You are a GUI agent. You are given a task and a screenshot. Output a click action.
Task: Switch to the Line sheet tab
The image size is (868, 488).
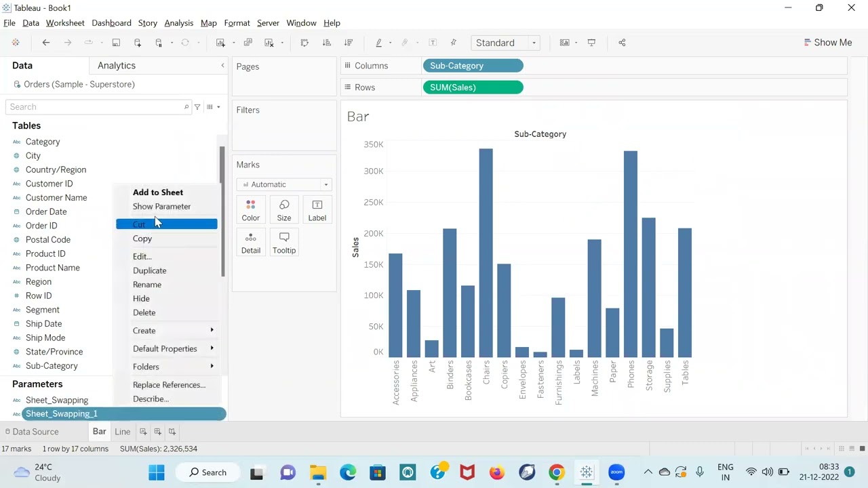[x=122, y=432]
